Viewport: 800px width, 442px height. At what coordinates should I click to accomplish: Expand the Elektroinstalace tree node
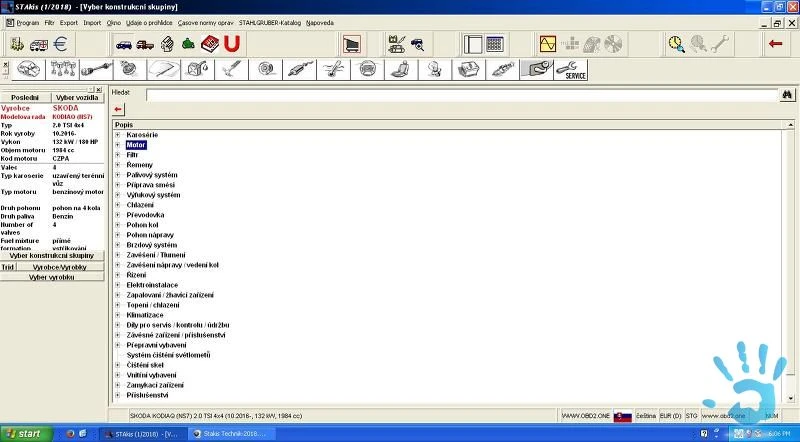click(x=118, y=285)
